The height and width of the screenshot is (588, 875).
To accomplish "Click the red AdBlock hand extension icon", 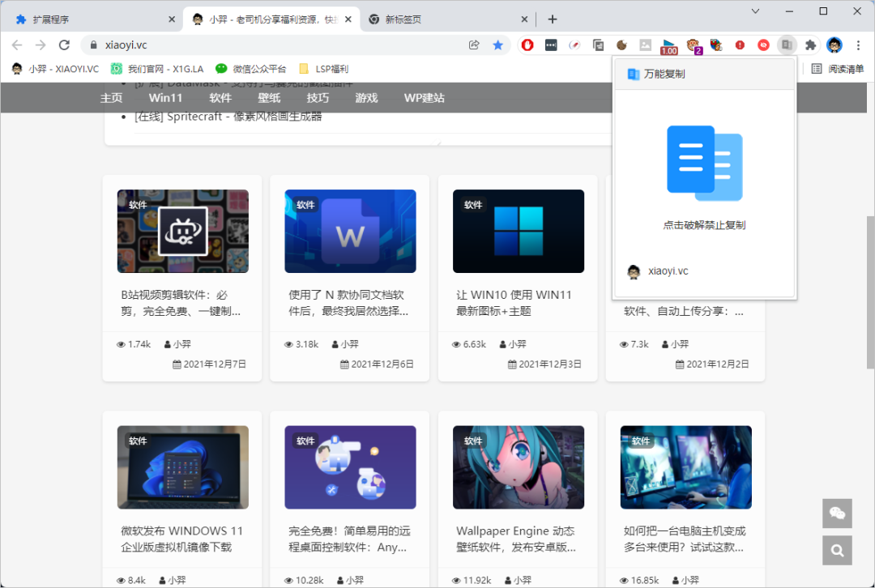I will pyautogui.click(x=527, y=45).
